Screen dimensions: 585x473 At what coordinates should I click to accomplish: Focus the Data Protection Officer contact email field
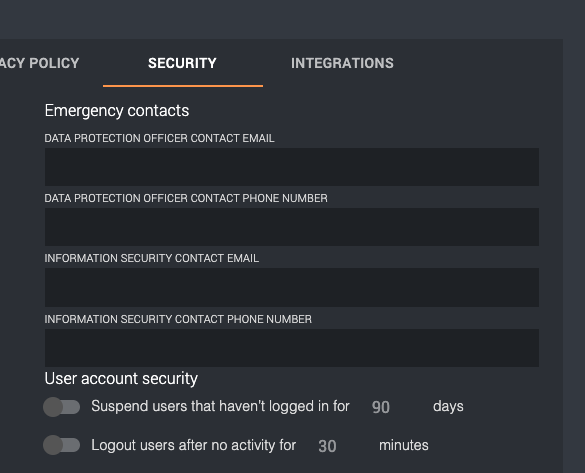pyautogui.click(x=292, y=167)
